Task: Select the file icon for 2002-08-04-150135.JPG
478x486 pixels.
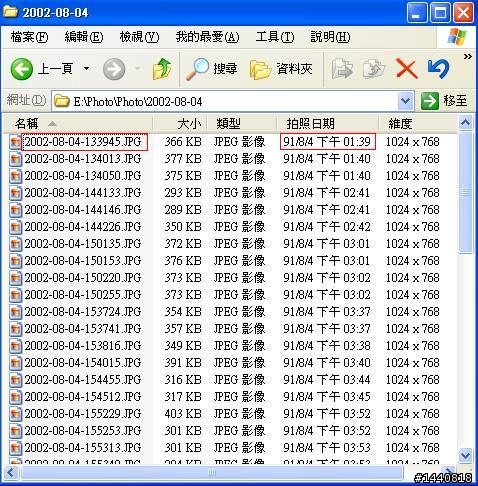Action: 15,244
